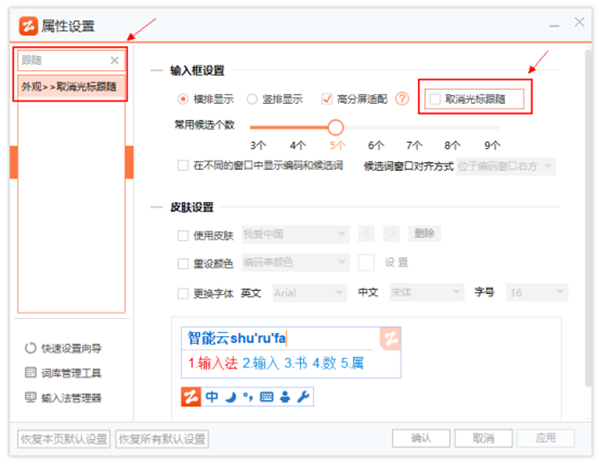This screenshot has width=600, height=465.
Task: Click 删除 skin button
Action: click(424, 233)
